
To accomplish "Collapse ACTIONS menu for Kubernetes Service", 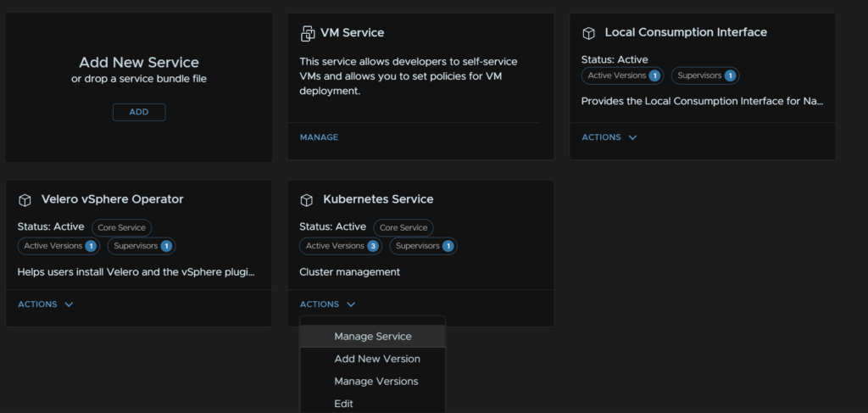I will (327, 304).
